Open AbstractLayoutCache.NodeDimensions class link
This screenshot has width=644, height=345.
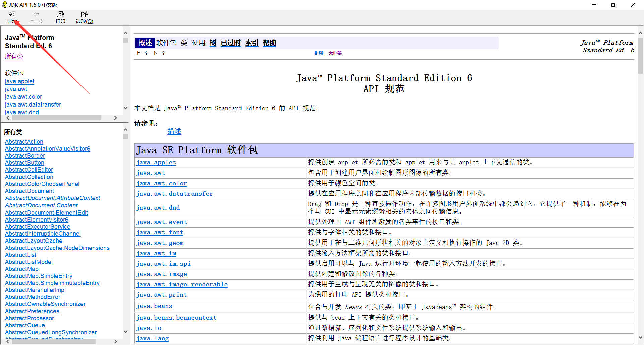57,248
